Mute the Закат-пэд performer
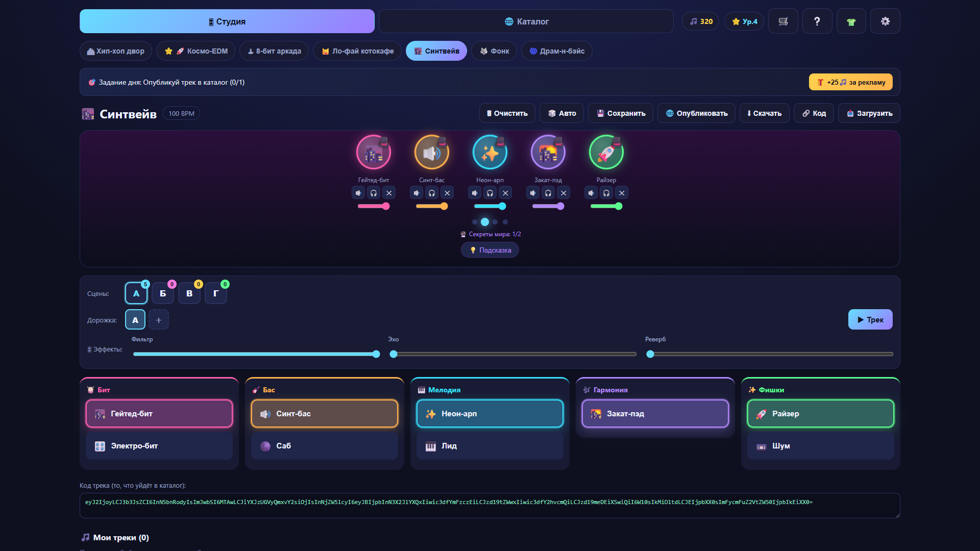Image resolution: width=980 pixels, height=551 pixels. coord(533,193)
